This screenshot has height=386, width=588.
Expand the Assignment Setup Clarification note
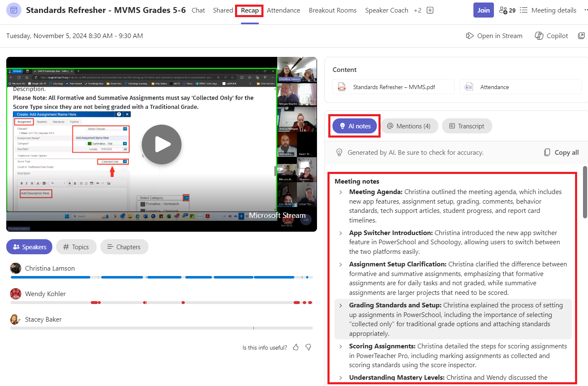click(x=341, y=264)
